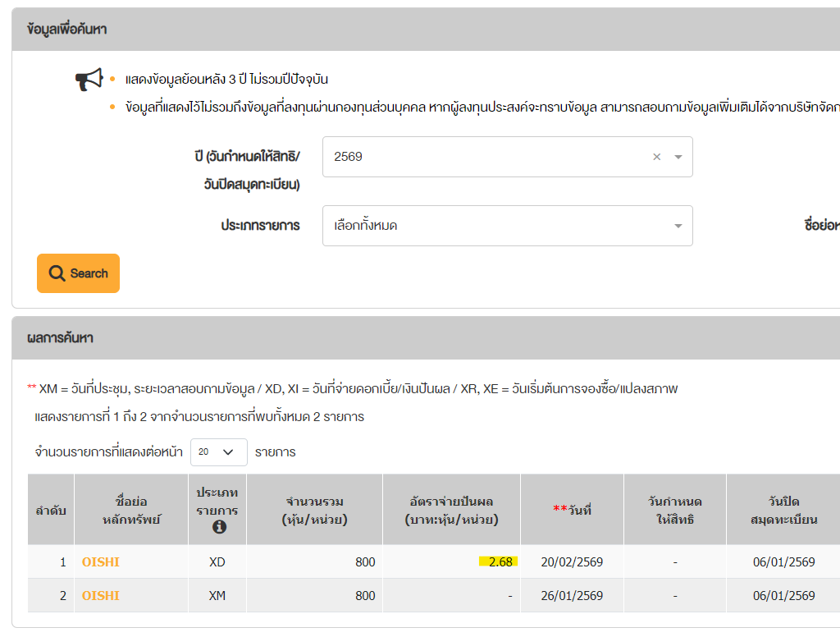Open the OISHI link in row 1

click(x=101, y=562)
